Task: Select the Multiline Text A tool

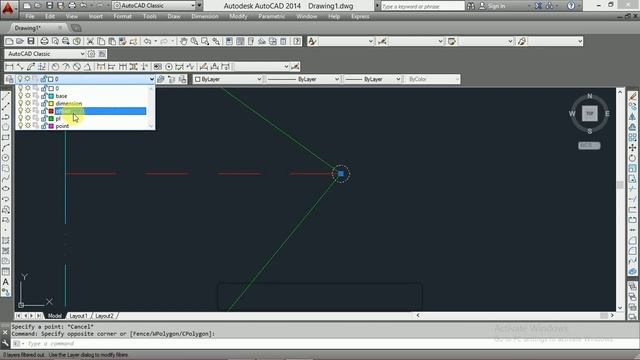Action: tap(6, 282)
